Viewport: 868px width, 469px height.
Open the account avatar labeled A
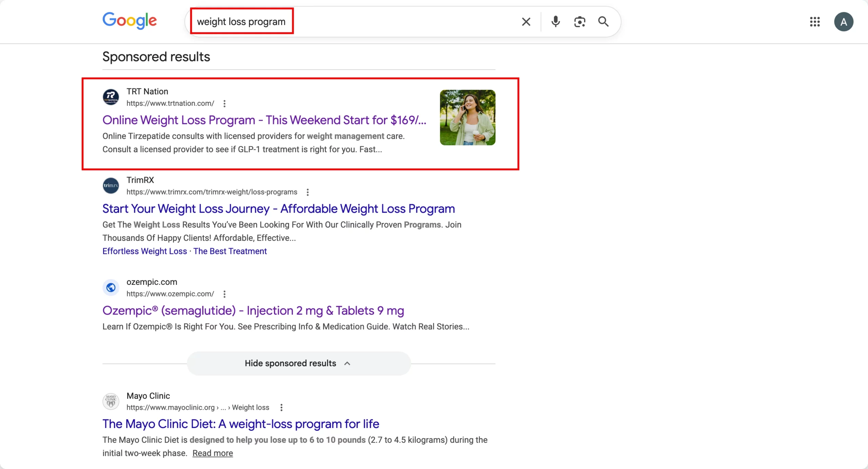(x=844, y=22)
